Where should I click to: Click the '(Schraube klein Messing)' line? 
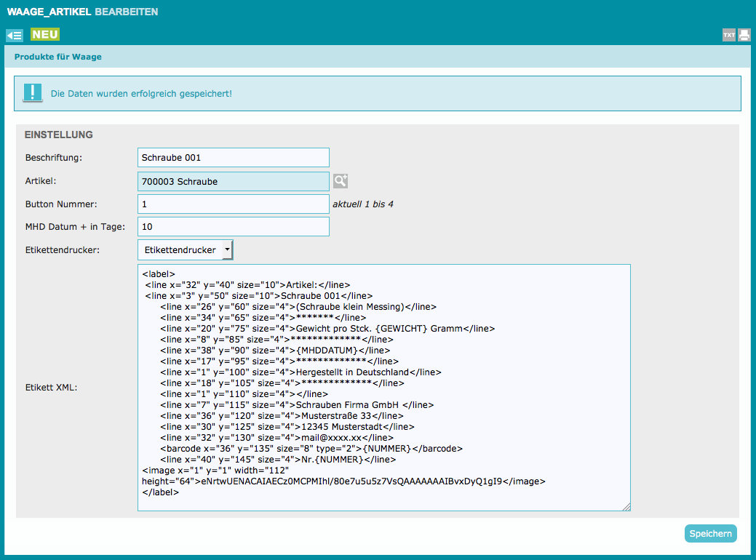[298, 307]
